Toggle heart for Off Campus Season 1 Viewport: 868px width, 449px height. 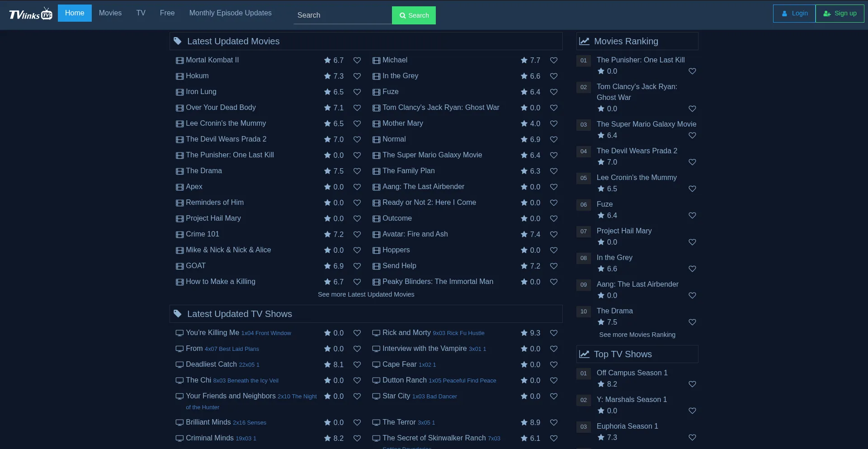tap(692, 384)
